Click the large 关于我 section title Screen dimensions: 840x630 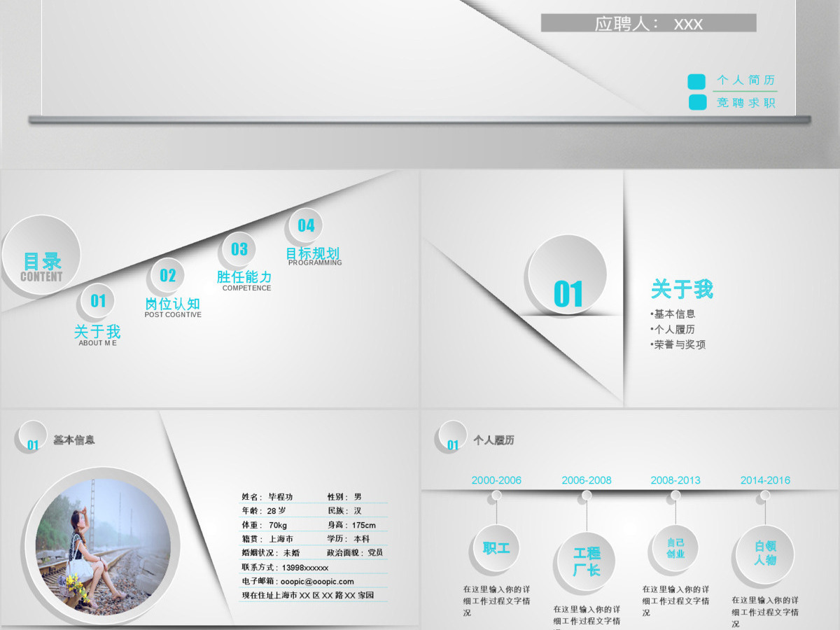(x=682, y=288)
